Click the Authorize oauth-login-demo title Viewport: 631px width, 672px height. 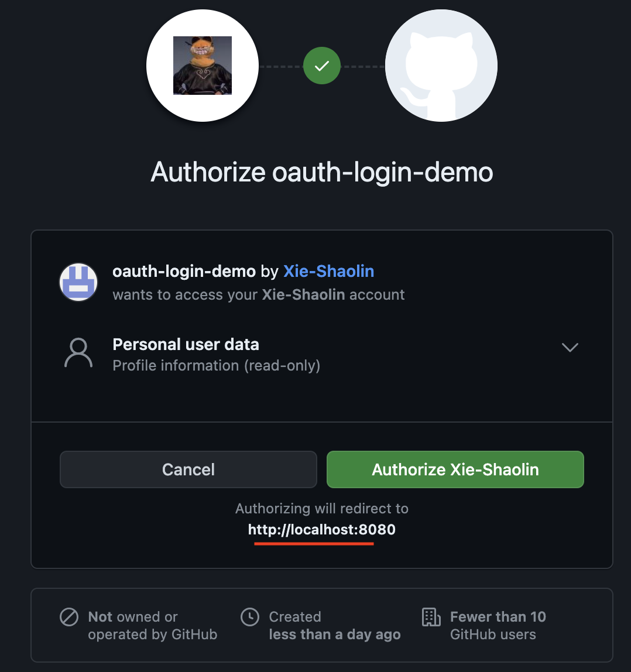click(x=322, y=172)
